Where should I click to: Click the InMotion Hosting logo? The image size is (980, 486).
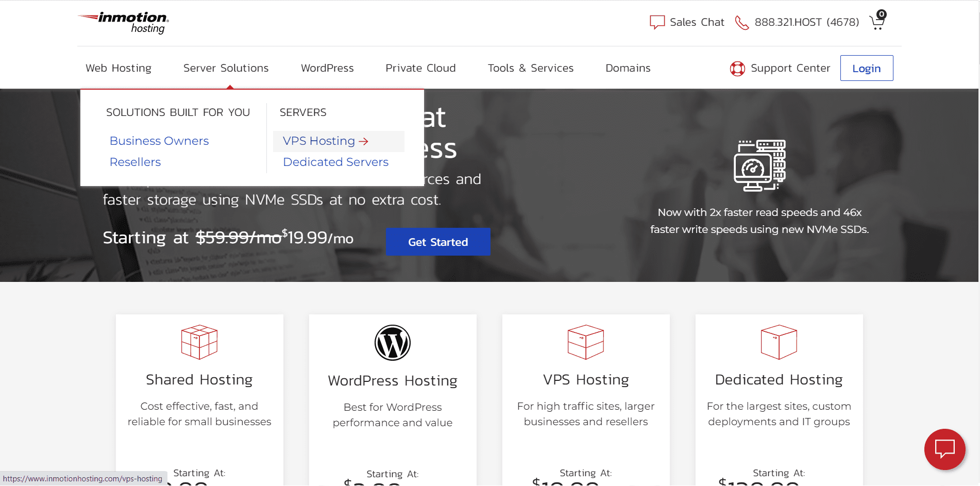click(122, 23)
